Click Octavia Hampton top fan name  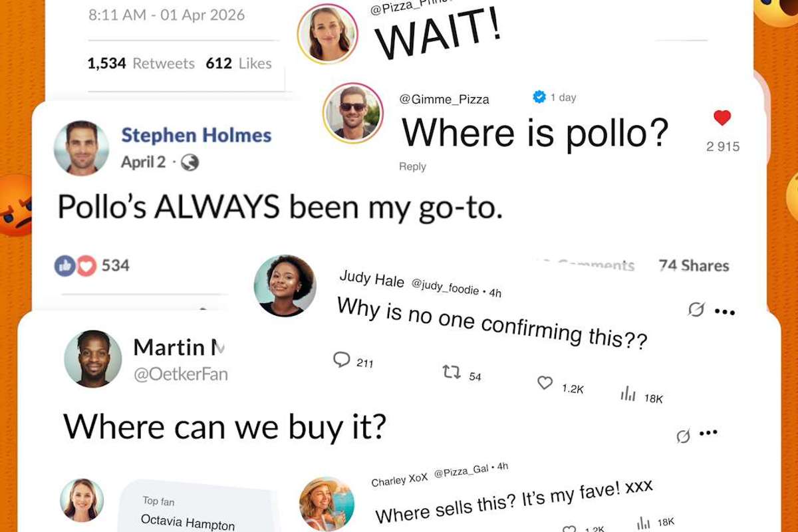[188, 522]
